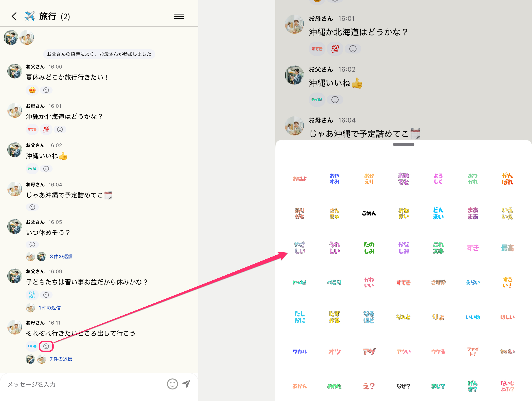Toggle the いいね reaction on 16:11 message
Screen dimensions: 532x401
tap(32, 346)
